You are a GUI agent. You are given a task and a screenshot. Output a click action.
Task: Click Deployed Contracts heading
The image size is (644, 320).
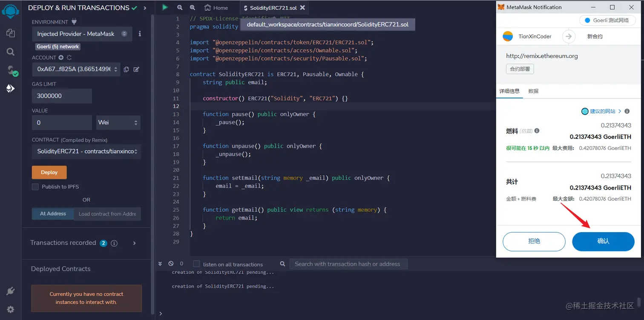(x=60, y=269)
